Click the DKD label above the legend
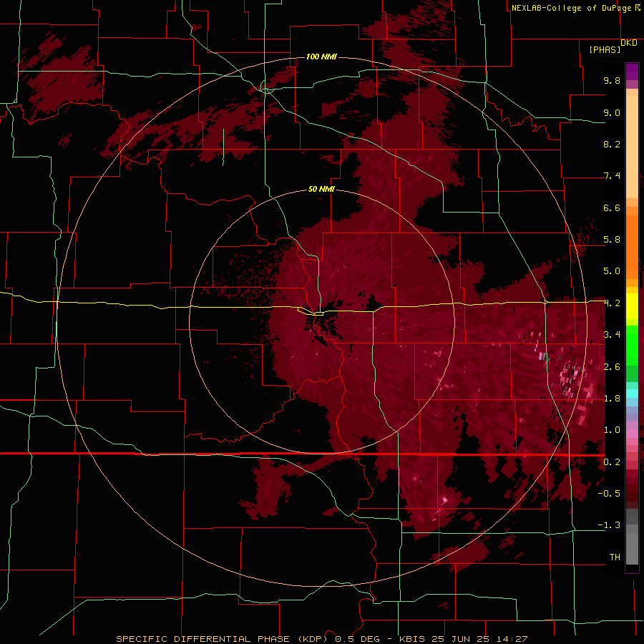 coord(629,42)
